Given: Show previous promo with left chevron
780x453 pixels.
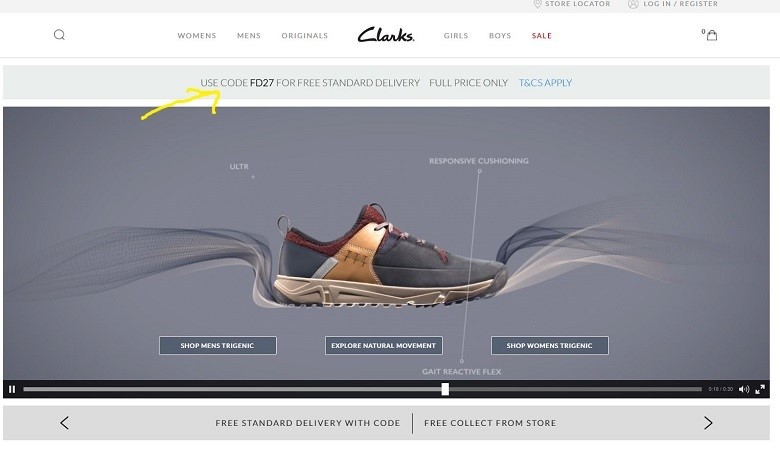Looking at the screenshot, I should [64, 423].
